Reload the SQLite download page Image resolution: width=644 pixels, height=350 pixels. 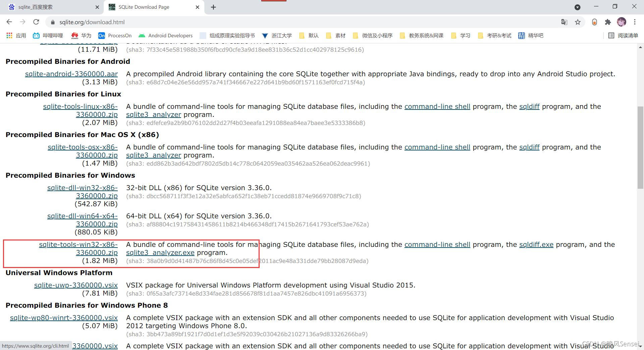pyautogui.click(x=36, y=22)
